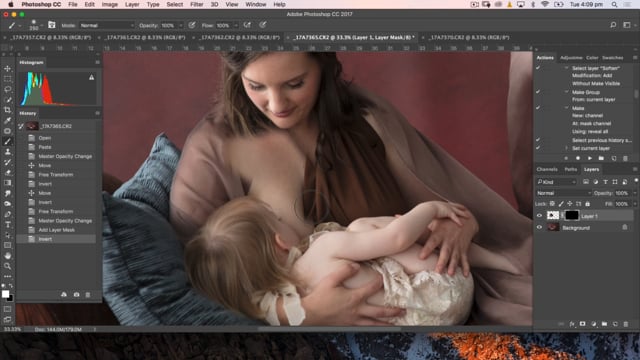640x360 pixels.
Task: Switch to _17A7357.CR2 document tab
Action: (51, 37)
